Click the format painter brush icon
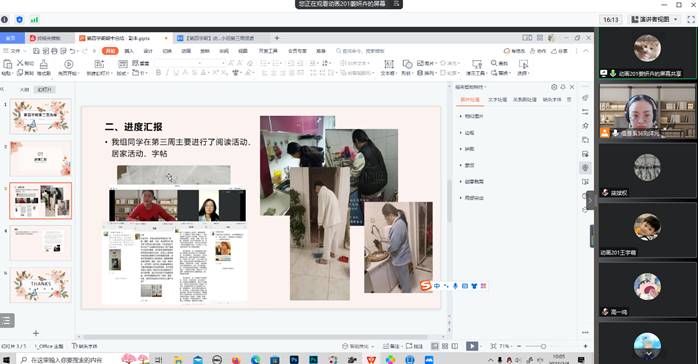 pos(44,64)
